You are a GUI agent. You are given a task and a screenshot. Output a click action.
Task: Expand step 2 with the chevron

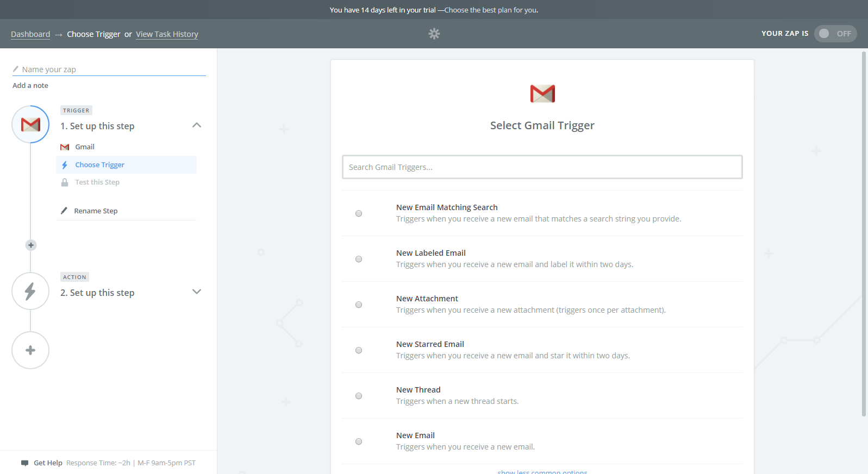(x=197, y=292)
